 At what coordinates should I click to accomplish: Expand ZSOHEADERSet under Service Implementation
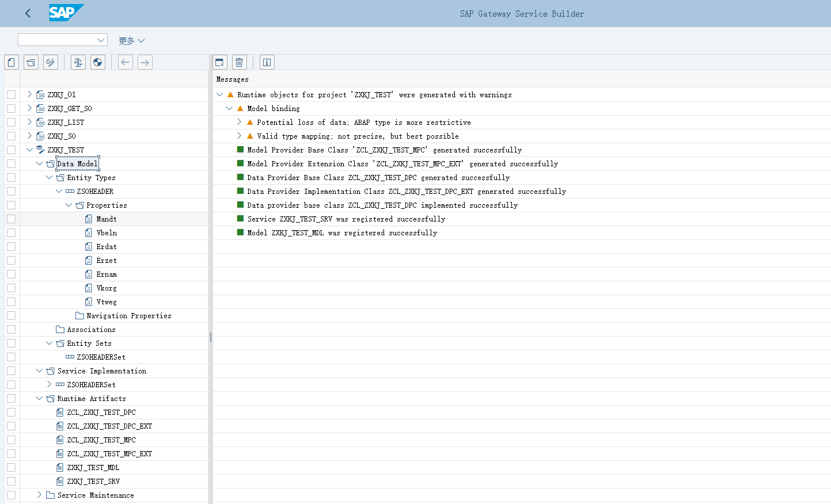click(49, 384)
